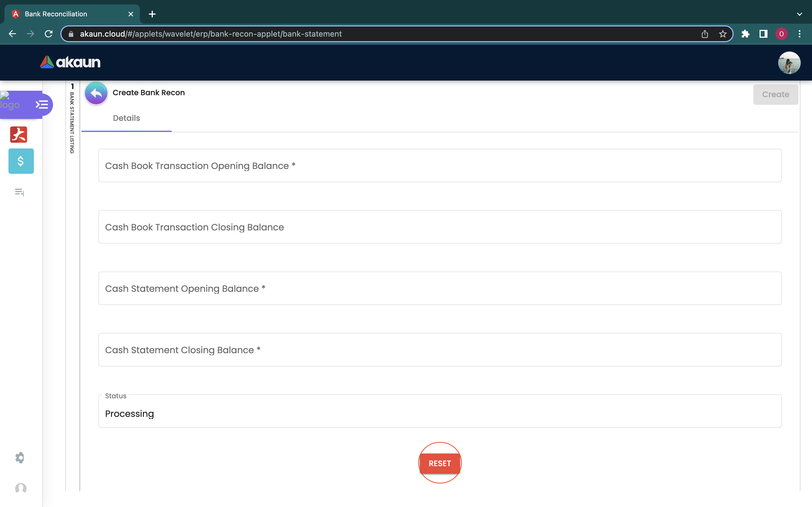Screen dimensions: 812x507
Task: Open the dollar sign bank recon applet
Action: pos(21,161)
